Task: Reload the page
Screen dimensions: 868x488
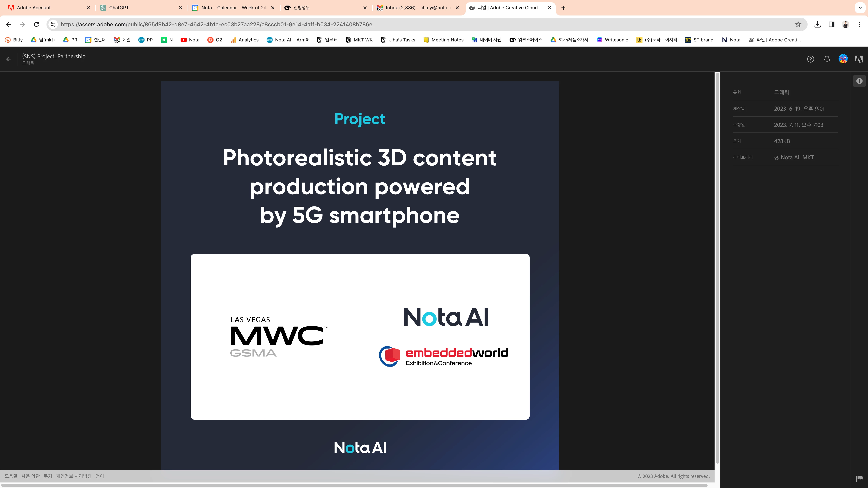Action: click(x=36, y=24)
